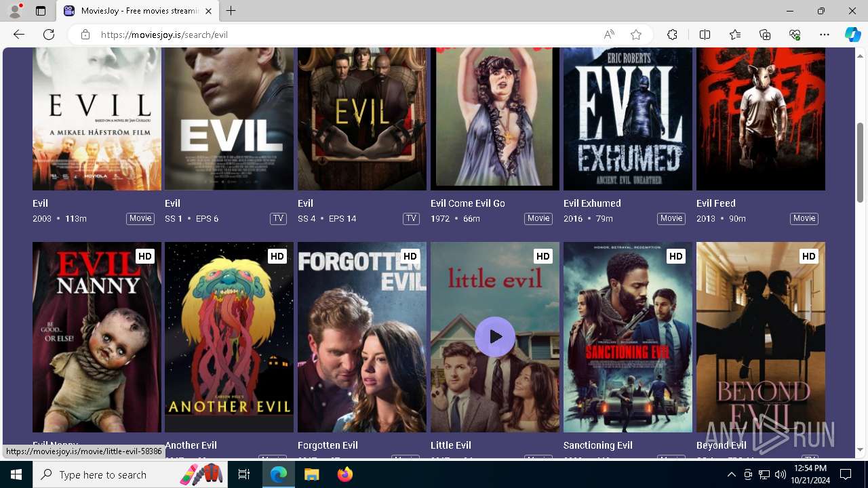Click scrollbar down arrow

click(x=861, y=449)
